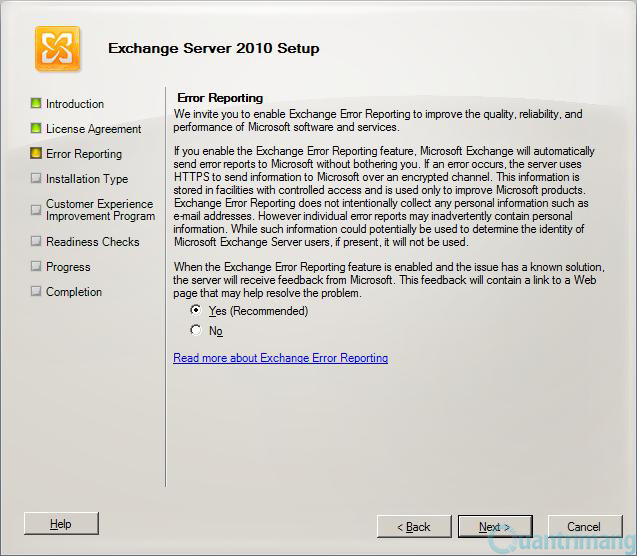Select the Progress step label
This screenshot has height=556, width=637.
68,267
